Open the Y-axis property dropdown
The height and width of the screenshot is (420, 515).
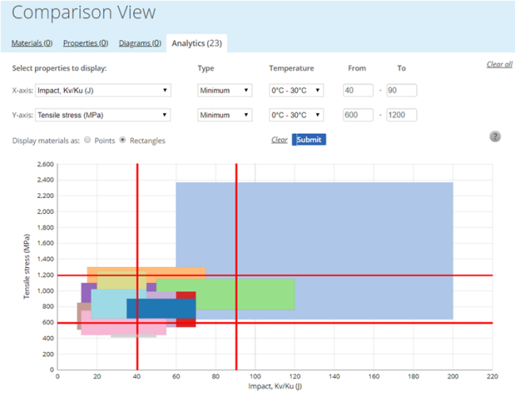point(103,115)
